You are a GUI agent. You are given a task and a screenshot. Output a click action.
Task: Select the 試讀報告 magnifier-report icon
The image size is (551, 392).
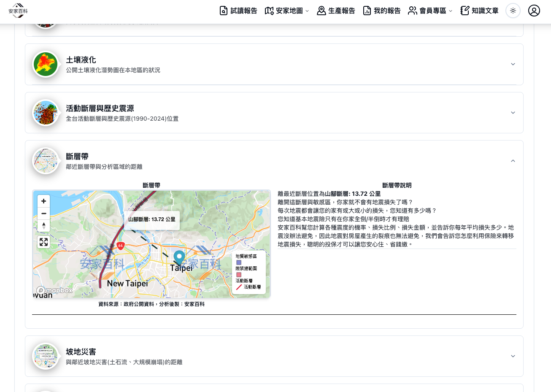pyautogui.click(x=224, y=11)
